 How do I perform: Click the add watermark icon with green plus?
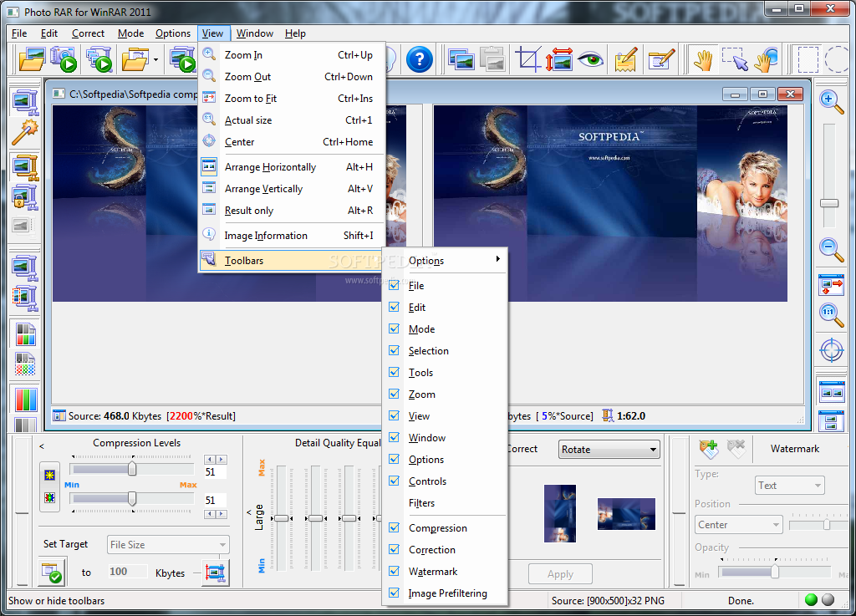709,449
